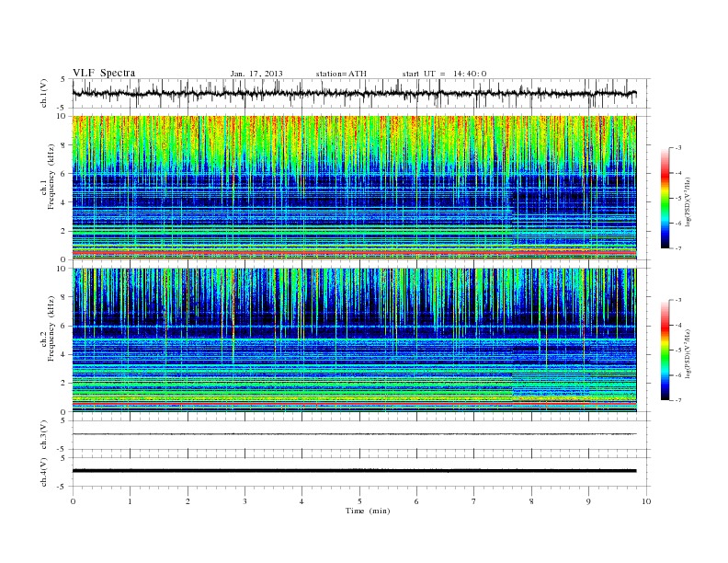
Task: Click the "ch.1(V)" waveform axis label
Action: 44,92
